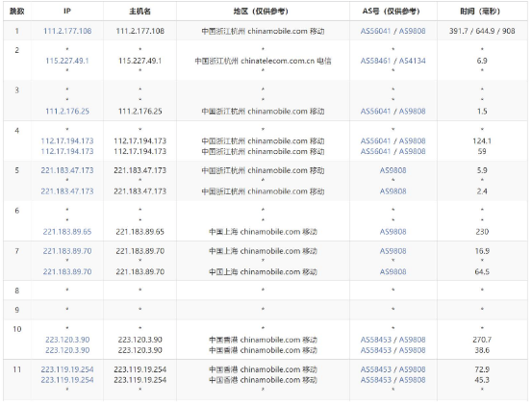Open AS4134 link in hop 2
This screenshot has height=406, width=532.
[x=413, y=61]
